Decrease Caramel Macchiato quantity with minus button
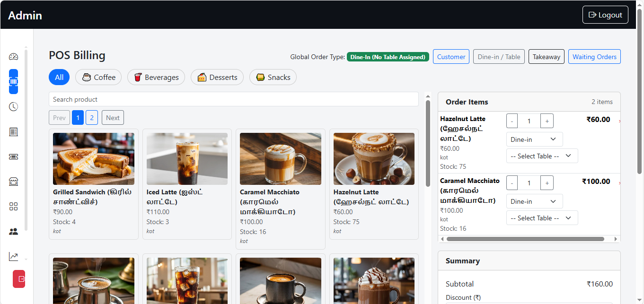644x304 pixels. (512, 183)
